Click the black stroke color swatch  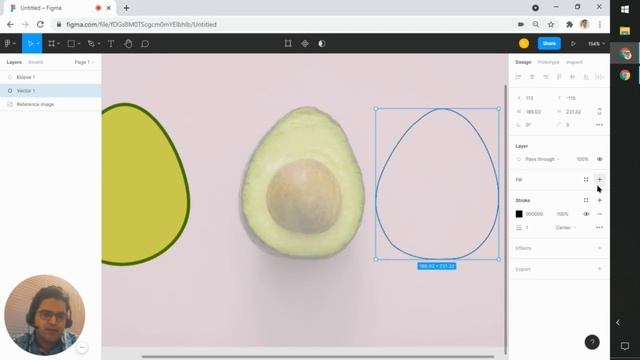pyautogui.click(x=519, y=214)
